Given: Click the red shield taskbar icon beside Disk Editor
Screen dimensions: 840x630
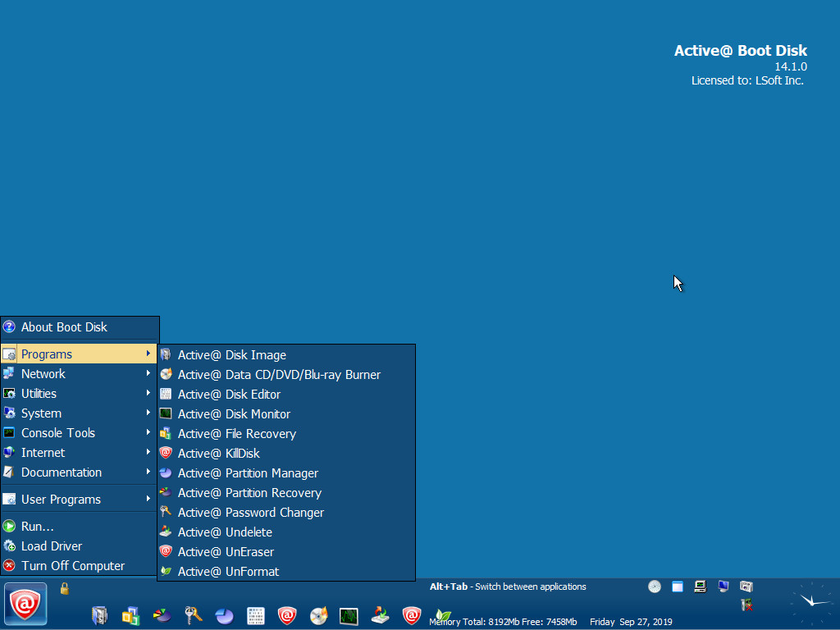Looking at the screenshot, I should (286, 615).
